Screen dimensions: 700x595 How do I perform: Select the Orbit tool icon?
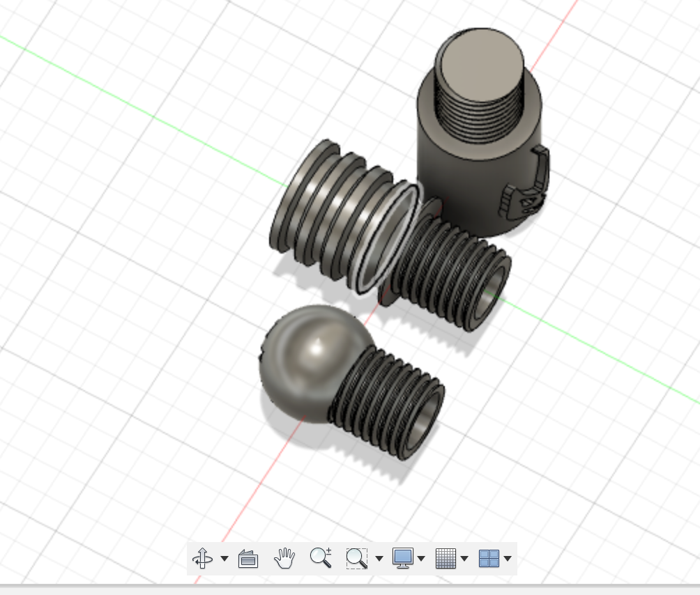pyautogui.click(x=202, y=558)
